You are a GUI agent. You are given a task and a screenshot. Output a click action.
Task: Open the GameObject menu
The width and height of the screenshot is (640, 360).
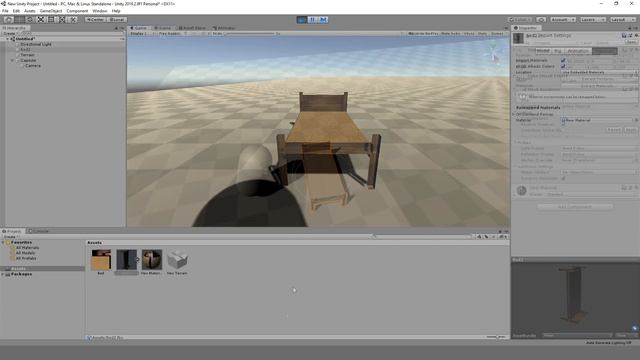[51, 11]
